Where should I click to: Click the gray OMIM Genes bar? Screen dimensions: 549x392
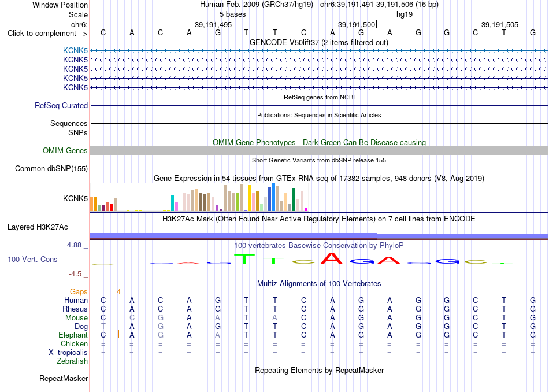319,151
